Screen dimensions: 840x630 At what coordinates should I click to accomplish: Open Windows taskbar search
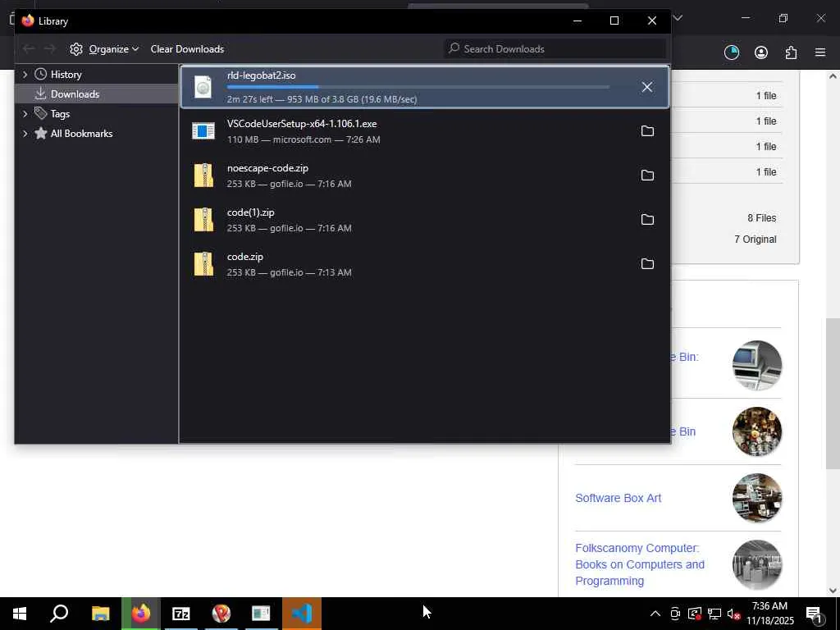[59, 614]
